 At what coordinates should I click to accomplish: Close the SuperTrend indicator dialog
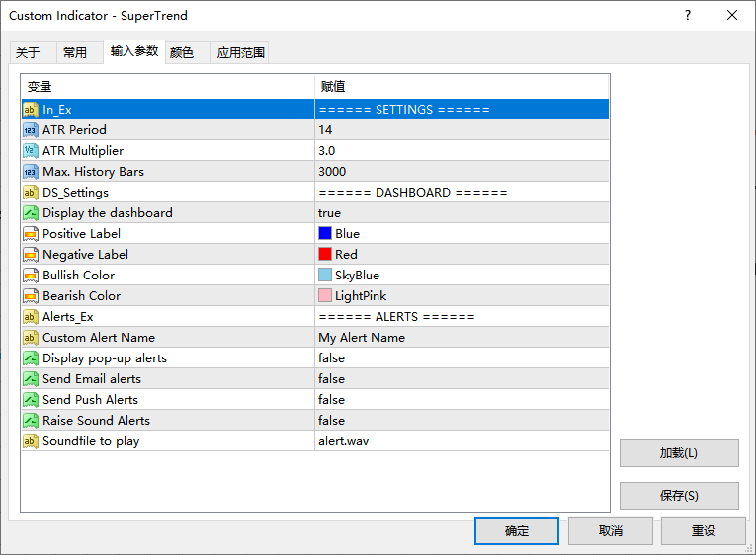click(732, 16)
